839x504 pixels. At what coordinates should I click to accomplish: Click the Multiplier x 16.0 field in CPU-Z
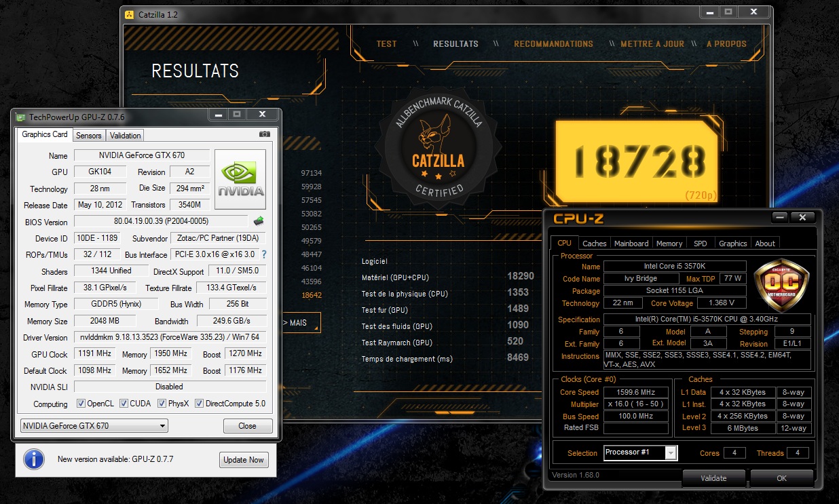click(x=636, y=404)
